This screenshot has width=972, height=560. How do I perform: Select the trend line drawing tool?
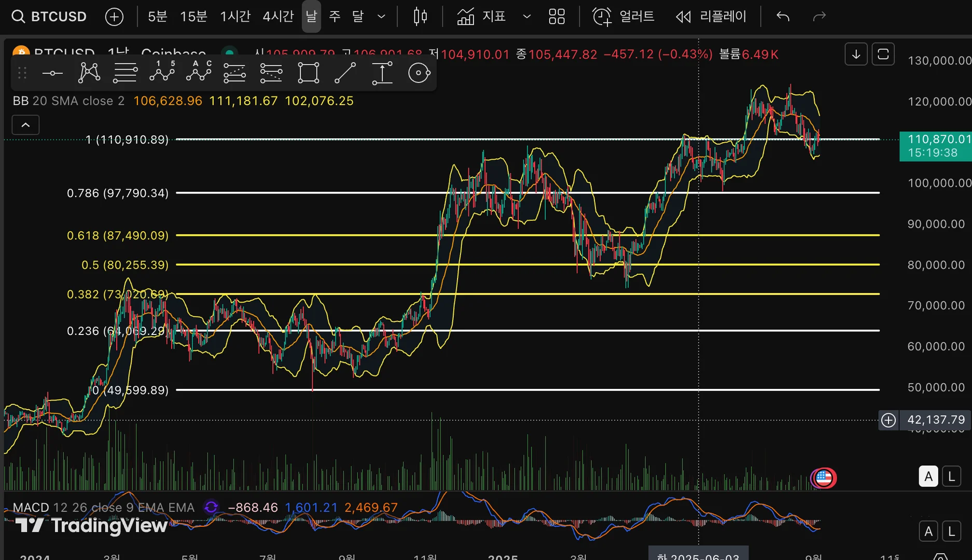pyautogui.click(x=345, y=73)
